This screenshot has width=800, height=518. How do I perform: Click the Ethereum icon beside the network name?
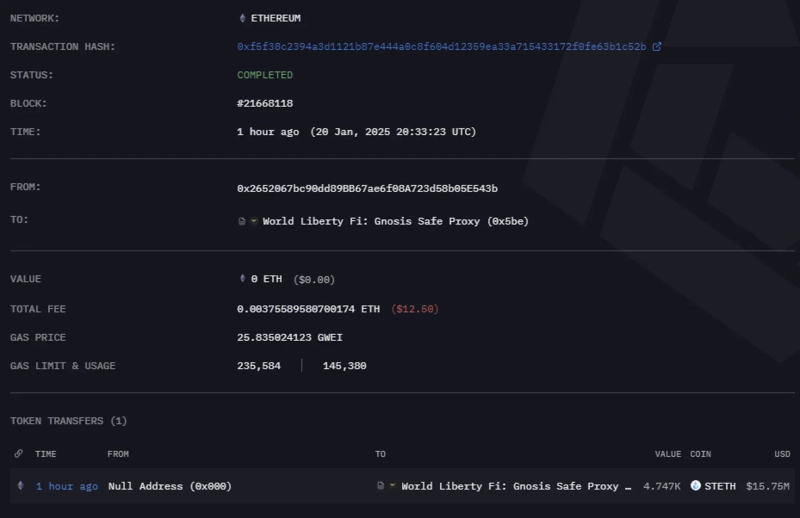click(241, 18)
